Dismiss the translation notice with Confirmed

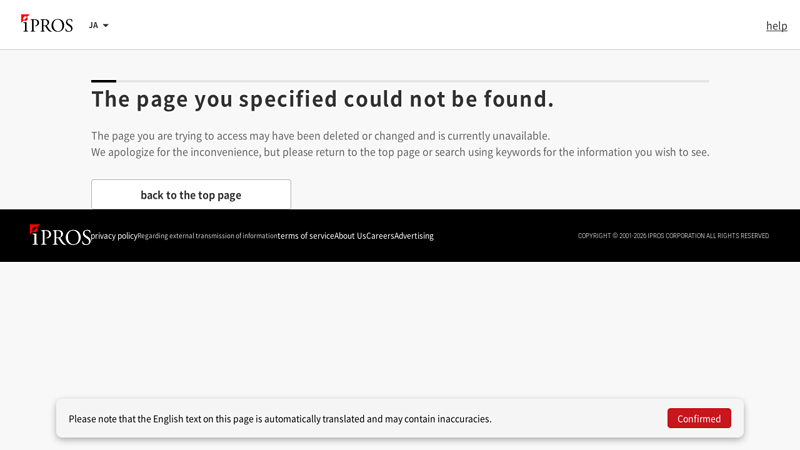(698, 418)
